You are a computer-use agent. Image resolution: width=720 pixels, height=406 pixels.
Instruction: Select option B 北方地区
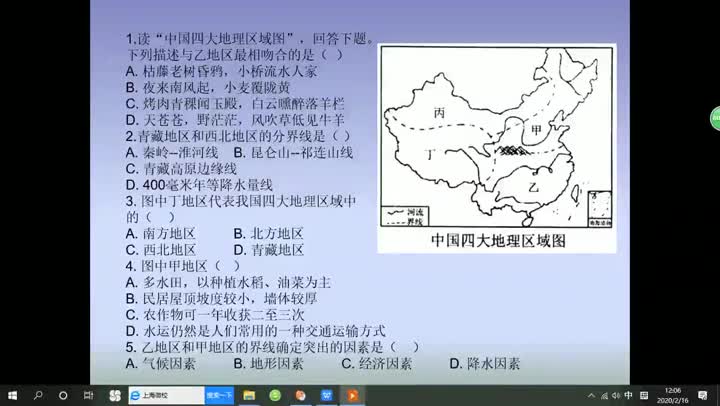click(268, 234)
